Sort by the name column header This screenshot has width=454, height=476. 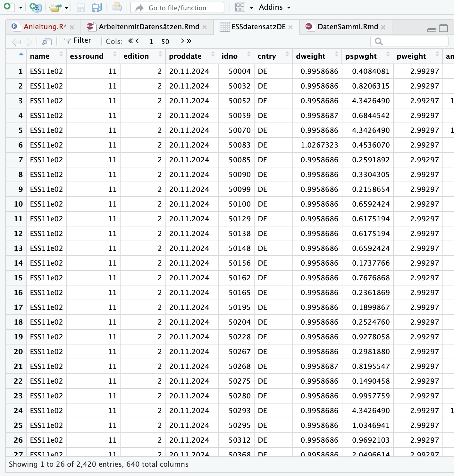(46, 56)
